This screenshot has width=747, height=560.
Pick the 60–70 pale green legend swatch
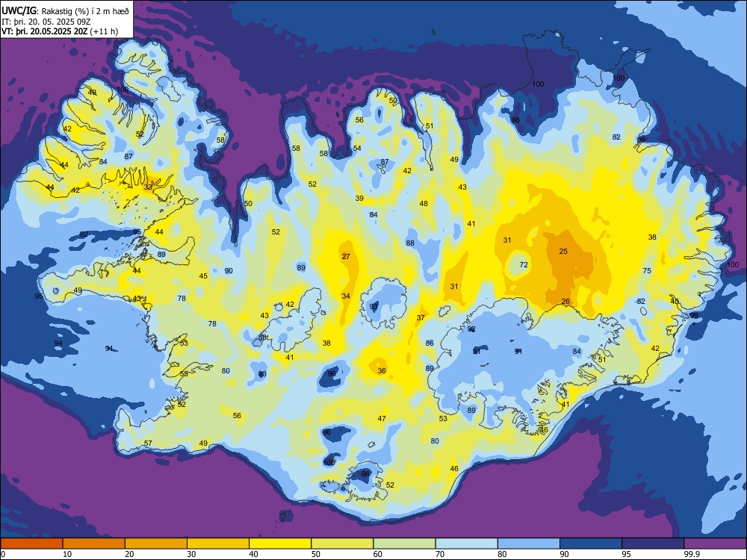coord(404,544)
